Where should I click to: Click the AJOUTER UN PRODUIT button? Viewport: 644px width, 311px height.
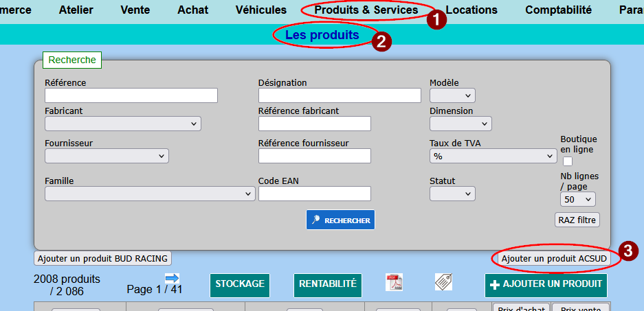tap(546, 284)
